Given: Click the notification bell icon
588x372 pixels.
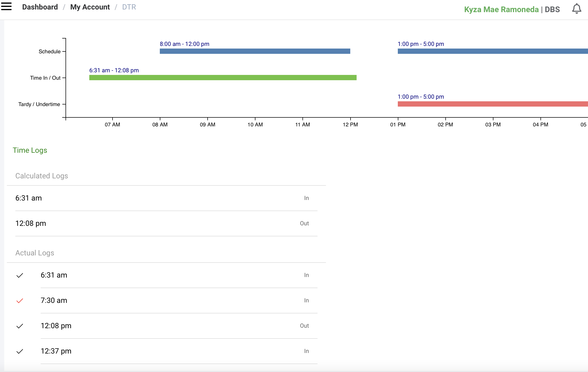Looking at the screenshot, I should pos(576,9).
